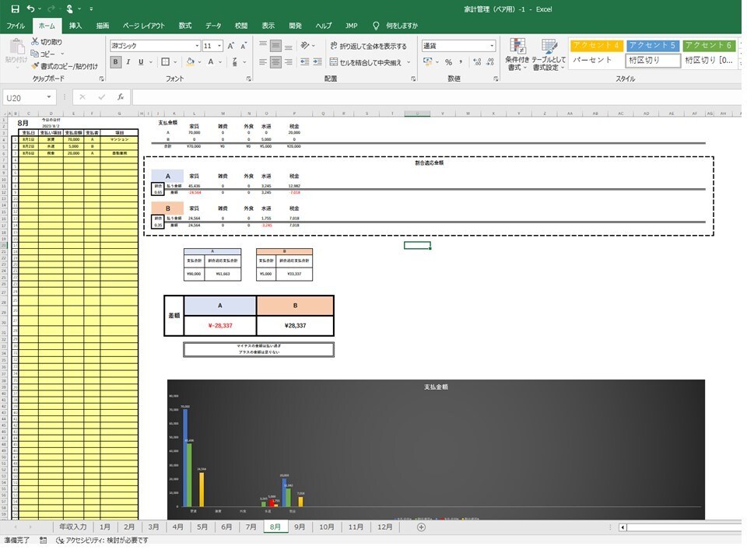Screen dimensions: 747x560
Task: Open Conditional Formatting (条件付き書式)
Action: click(517, 53)
